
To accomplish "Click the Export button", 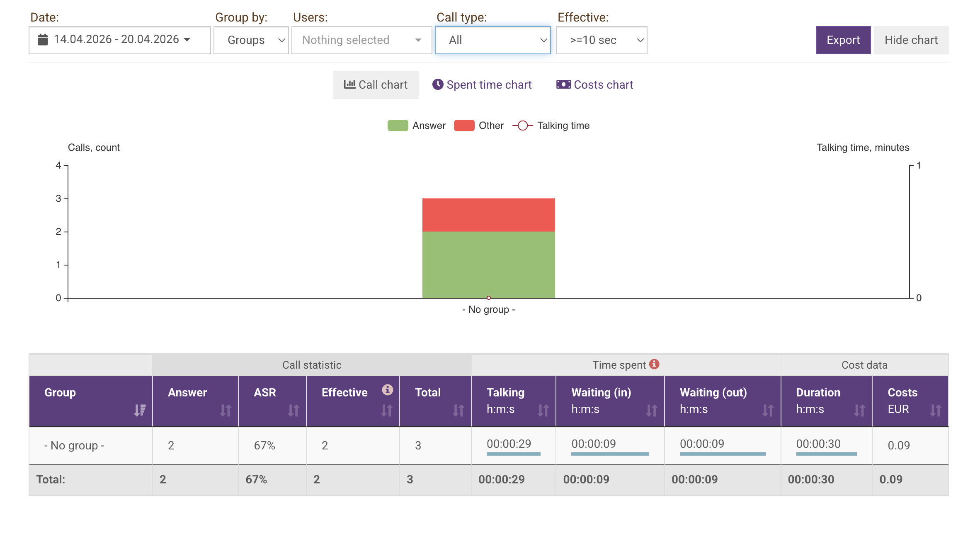I will (843, 40).
